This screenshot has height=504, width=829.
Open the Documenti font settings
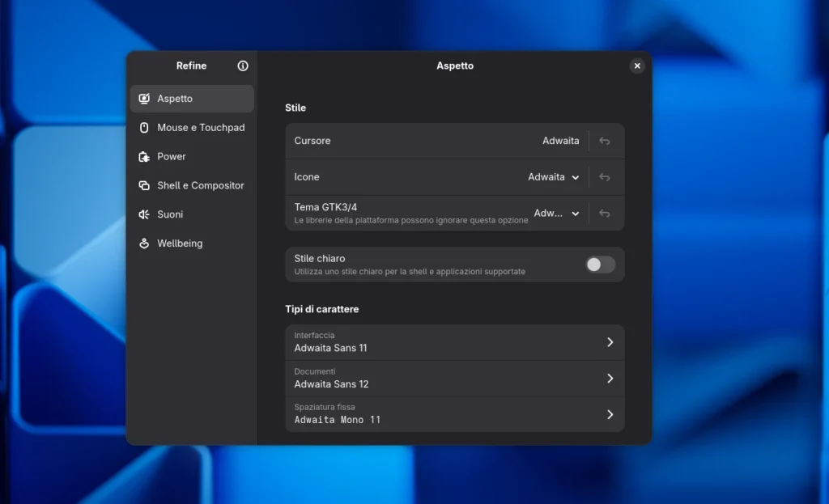(453, 378)
